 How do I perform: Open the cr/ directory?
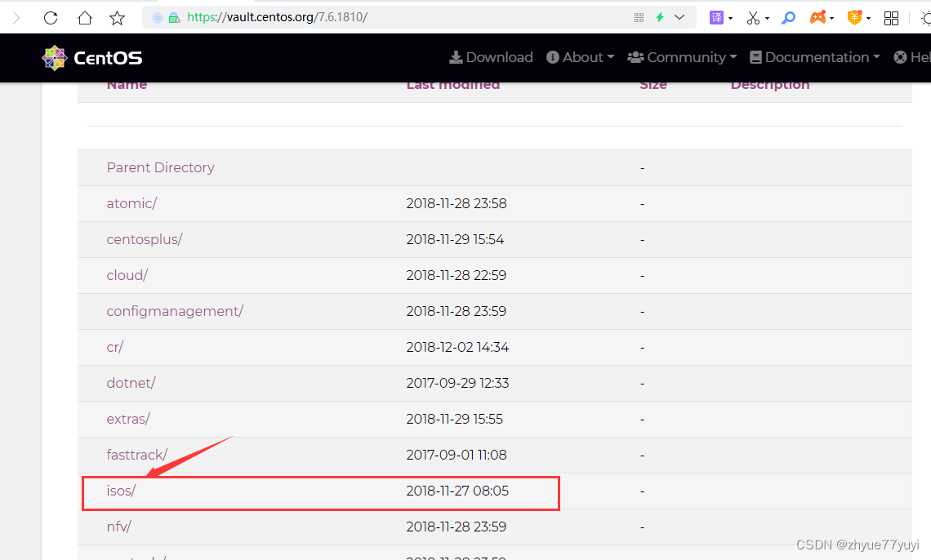pos(114,347)
